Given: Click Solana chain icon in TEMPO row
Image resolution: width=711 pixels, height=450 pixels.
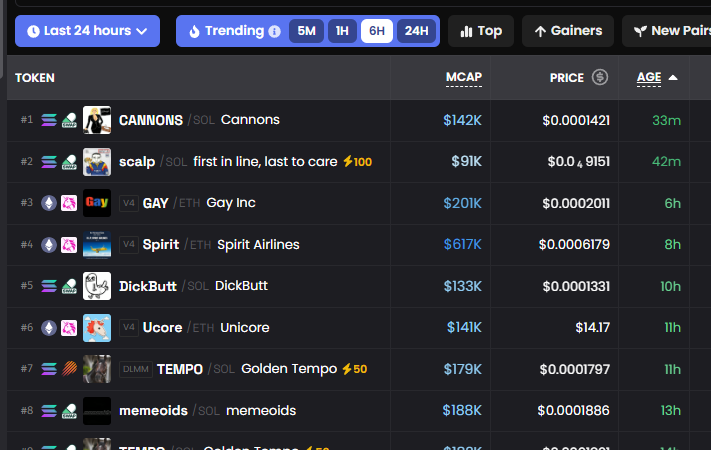Looking at the screenshot, I should point(49,369).
